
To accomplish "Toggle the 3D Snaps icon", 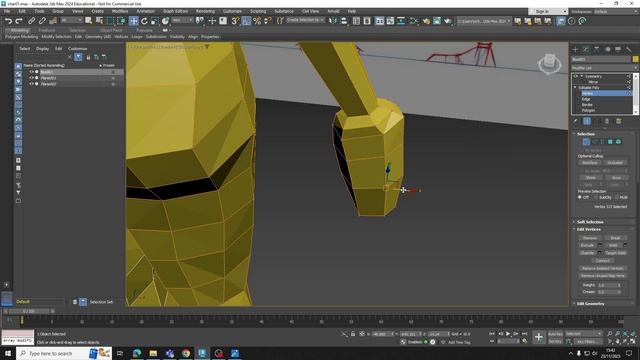I will click(x=235, y=20).
